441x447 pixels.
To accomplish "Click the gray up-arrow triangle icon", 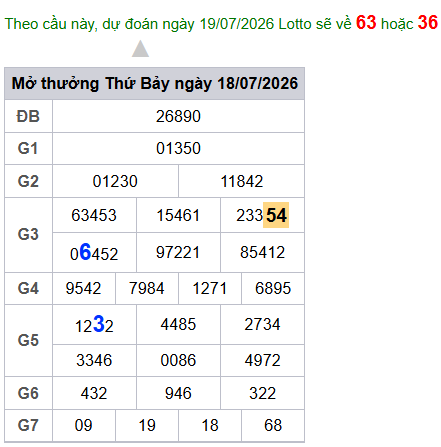I will pyautogui.click(x=140, y=49).
